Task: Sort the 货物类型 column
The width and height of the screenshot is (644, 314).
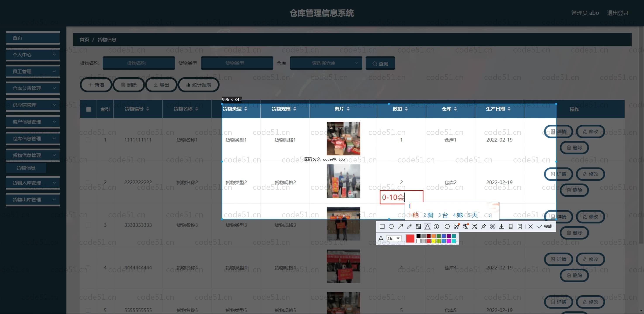Action: click(246, 109)
